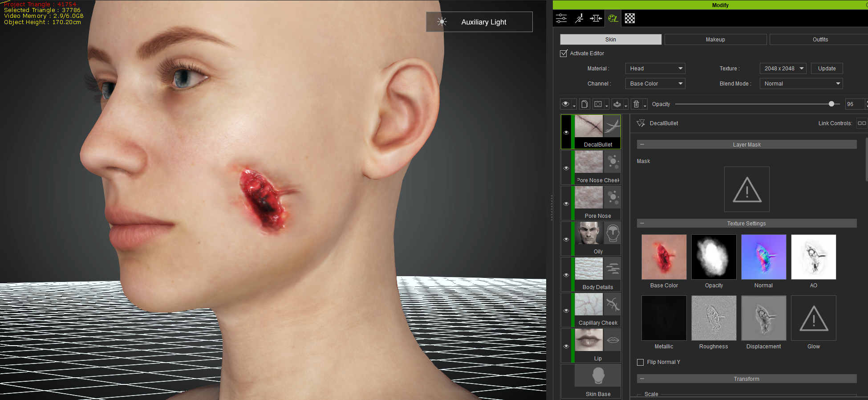This screenshot has height=400, width=868.
Task: Click the DecalBullet header decal icon
Action: (641, 123)
